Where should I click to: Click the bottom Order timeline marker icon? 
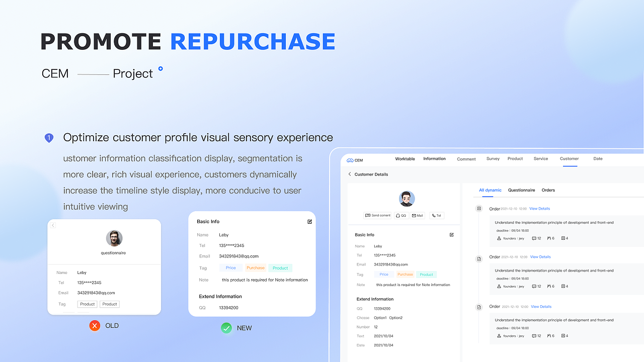[479, 306]
